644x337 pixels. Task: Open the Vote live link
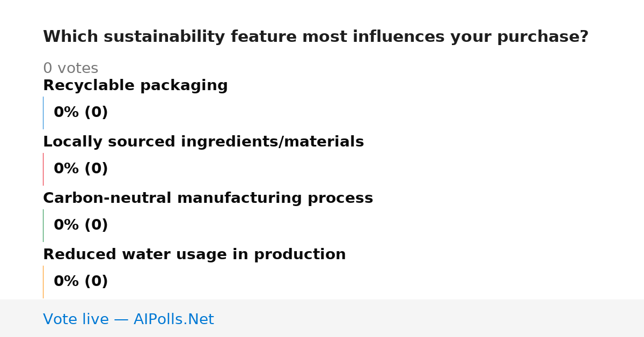(128, 320)
